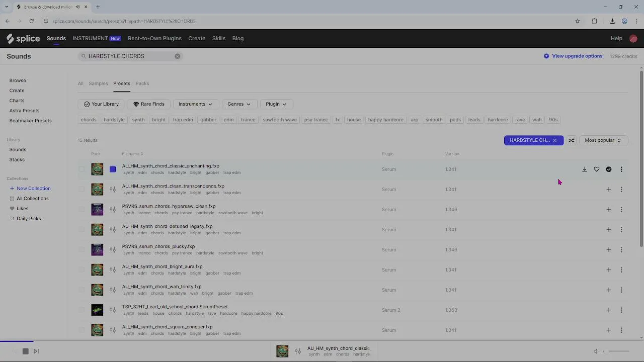This screenshot has height=362, width=644.
Task: Toggle the Rare Finds filter
Action: point(149,104)
